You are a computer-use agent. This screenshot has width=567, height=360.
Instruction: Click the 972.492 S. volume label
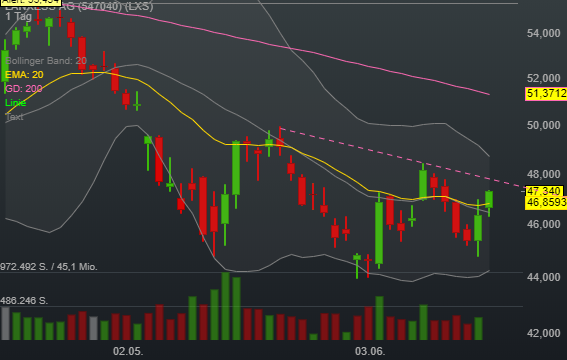point(49,267)
